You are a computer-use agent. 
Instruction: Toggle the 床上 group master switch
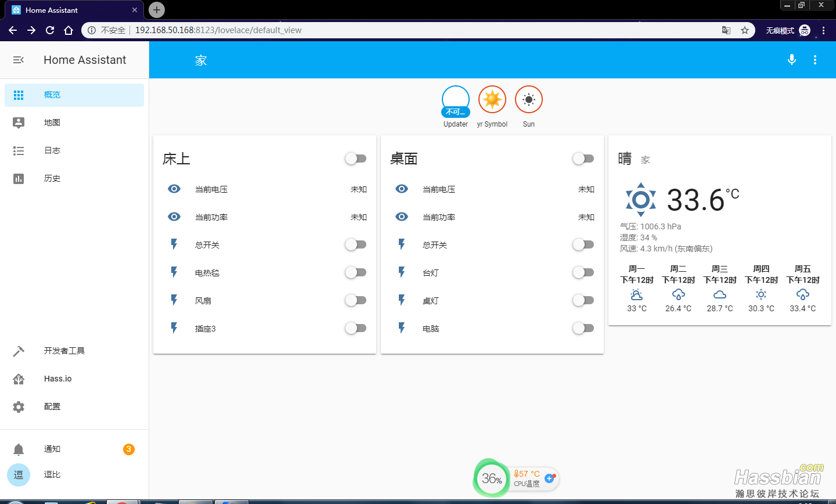pyautogui.click(x=356, y=159)
